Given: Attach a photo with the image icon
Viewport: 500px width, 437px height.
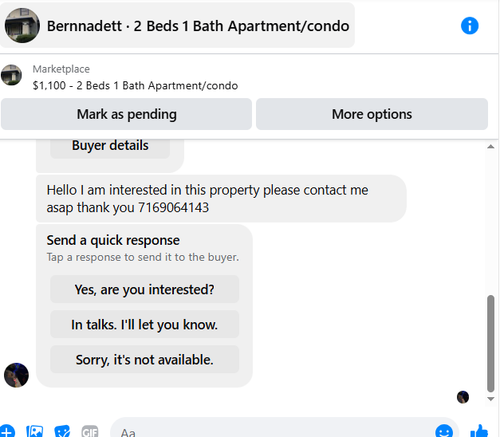Looking at the screenshot, I should tap(35, 431).
